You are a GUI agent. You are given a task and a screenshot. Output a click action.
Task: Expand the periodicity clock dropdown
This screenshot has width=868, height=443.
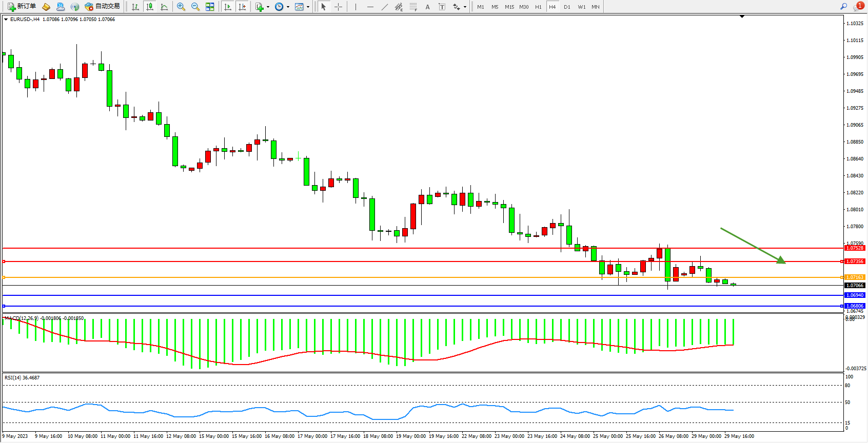click(288, 7)
